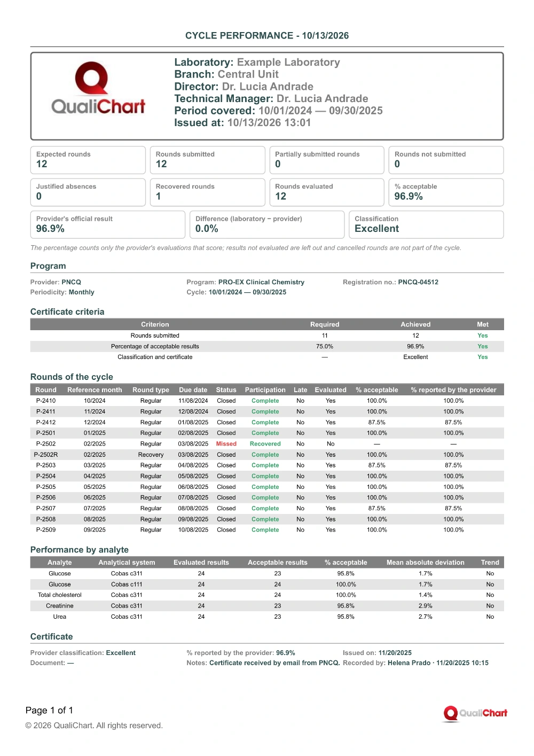Click the red 'Missed' status for P-2502

point(226,444)
